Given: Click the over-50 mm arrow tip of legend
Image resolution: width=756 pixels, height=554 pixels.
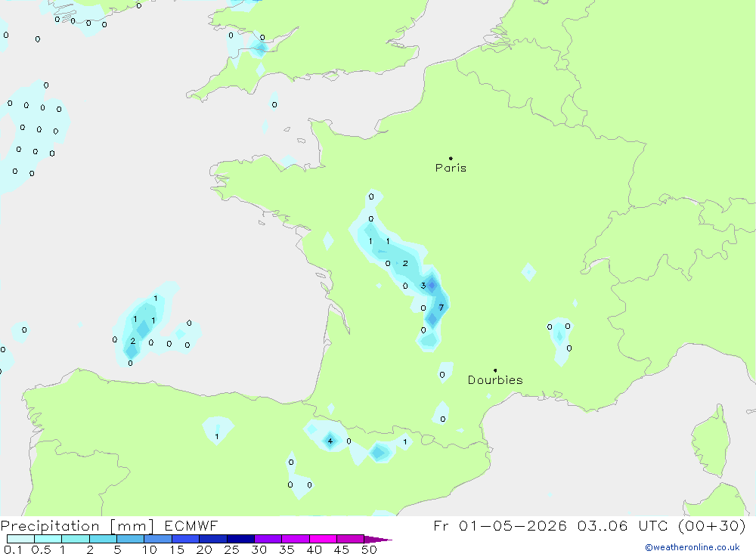Looking at the screenshot, I should (378, 540).
